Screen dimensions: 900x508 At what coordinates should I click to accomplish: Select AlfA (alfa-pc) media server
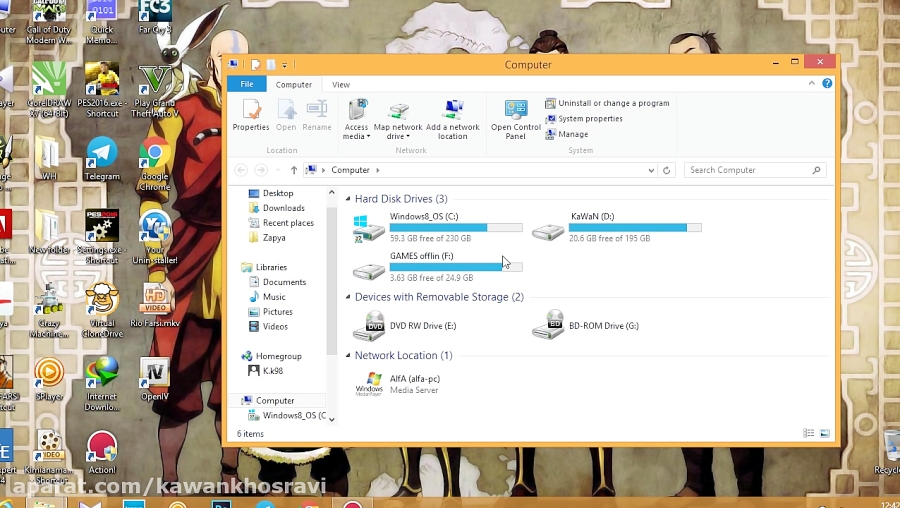point(398,384)
